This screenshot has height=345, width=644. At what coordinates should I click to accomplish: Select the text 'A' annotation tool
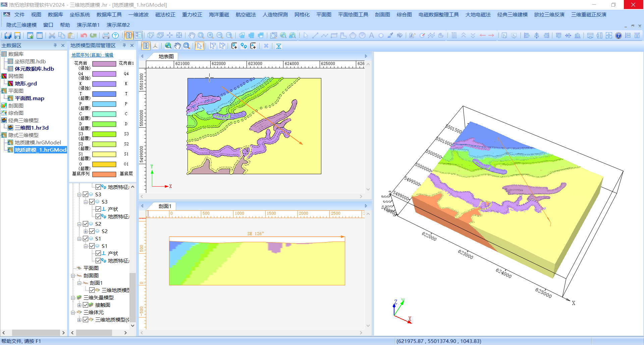[x=372, y=36]
